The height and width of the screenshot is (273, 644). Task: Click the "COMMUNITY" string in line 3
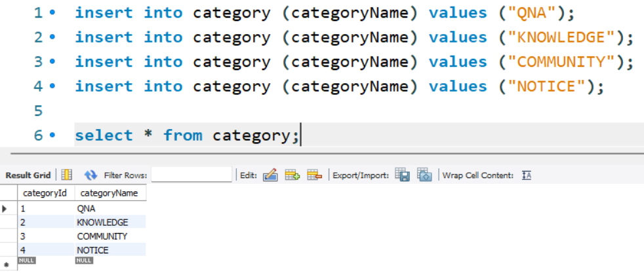tap(562, 62)
